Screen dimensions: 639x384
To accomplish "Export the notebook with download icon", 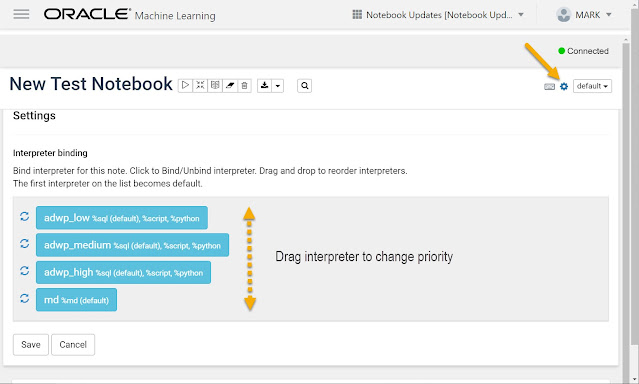I will pos(264,86).
